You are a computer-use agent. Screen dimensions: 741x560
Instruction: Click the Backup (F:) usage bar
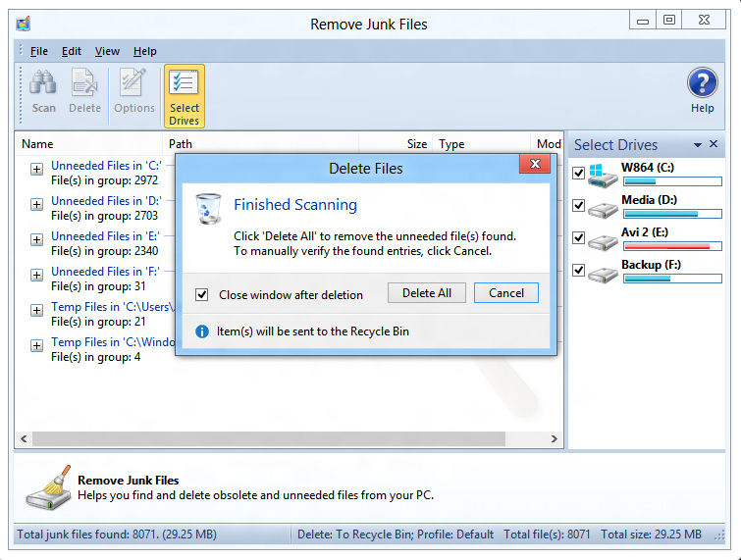[x=672, y=279]
